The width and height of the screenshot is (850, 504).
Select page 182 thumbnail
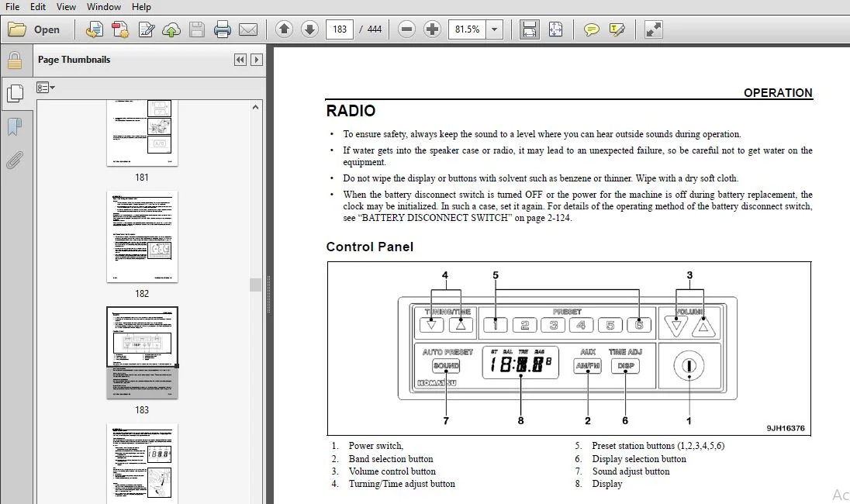point(142,236)
